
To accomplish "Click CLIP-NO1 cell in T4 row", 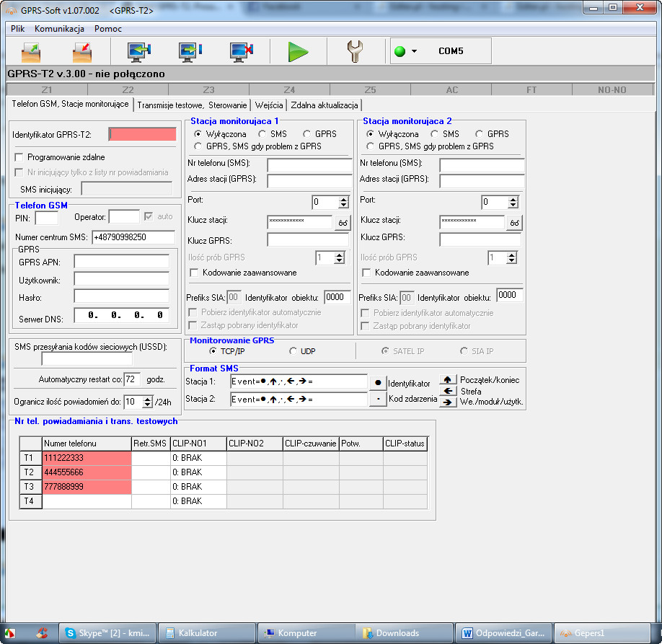I will tap(198, 500).
